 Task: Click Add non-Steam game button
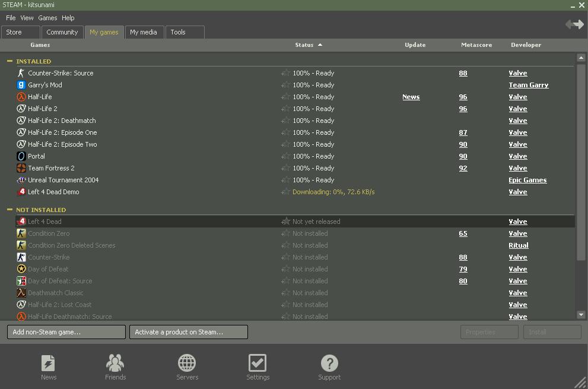pos(66,332)
